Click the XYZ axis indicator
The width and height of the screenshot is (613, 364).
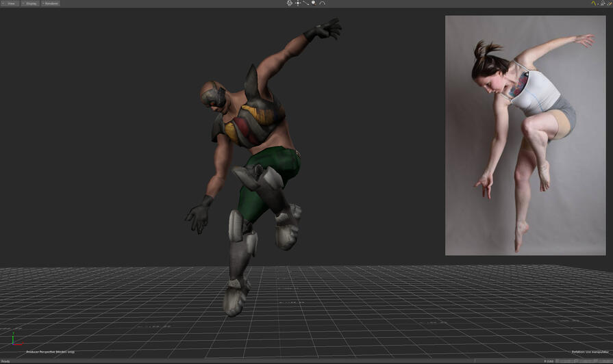[x=16, y=339]
